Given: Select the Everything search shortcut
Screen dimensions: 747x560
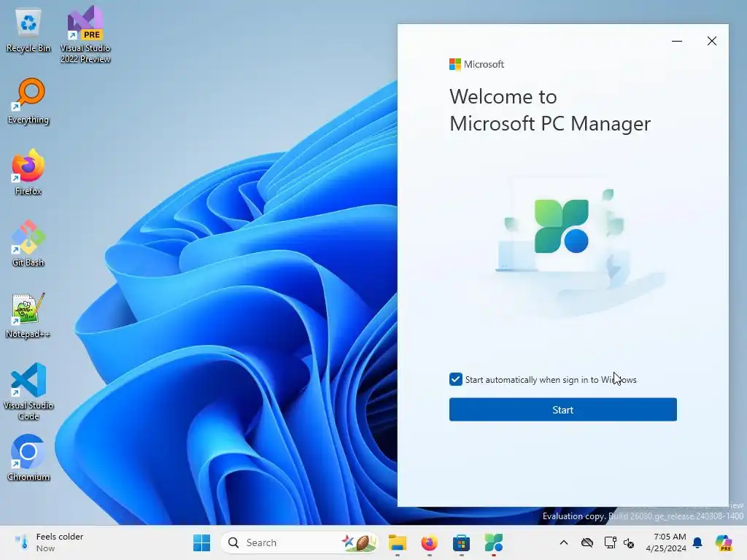Looking at the screenshot, I should (28, 101).
